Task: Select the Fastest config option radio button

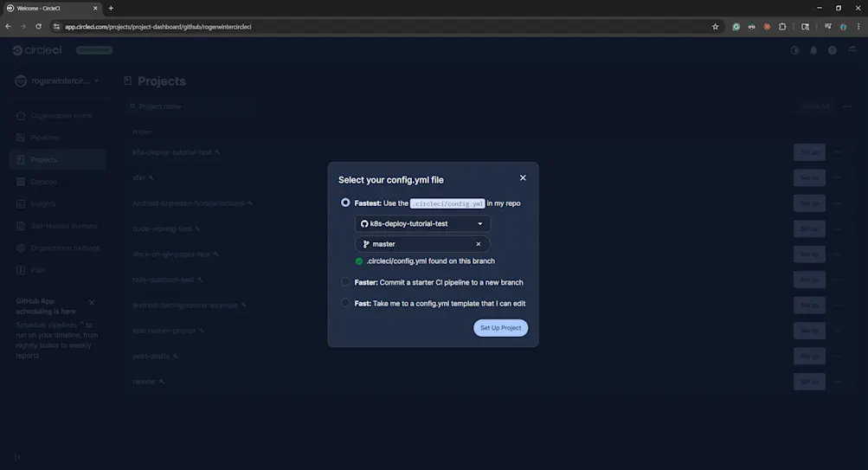Action: point(345,203)
